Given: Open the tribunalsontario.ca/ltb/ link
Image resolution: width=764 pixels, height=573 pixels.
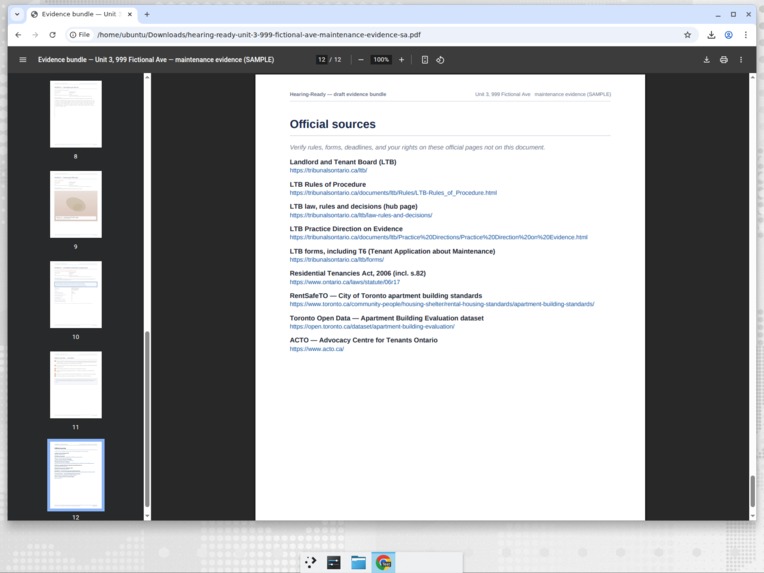Looking at the screenshot, I should (x=328, y=171).
